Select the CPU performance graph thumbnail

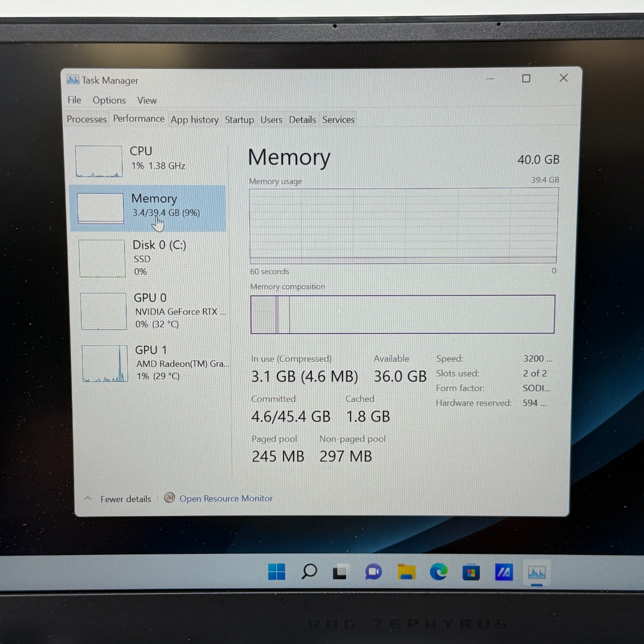tap(99, 161)
